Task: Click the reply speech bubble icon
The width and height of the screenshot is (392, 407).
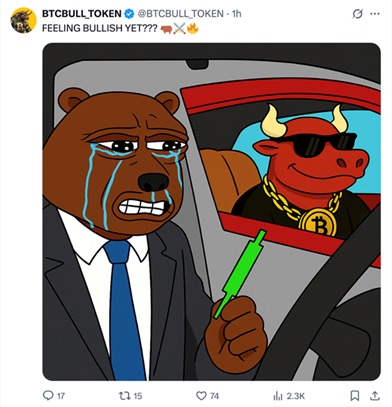Action: 48,395
